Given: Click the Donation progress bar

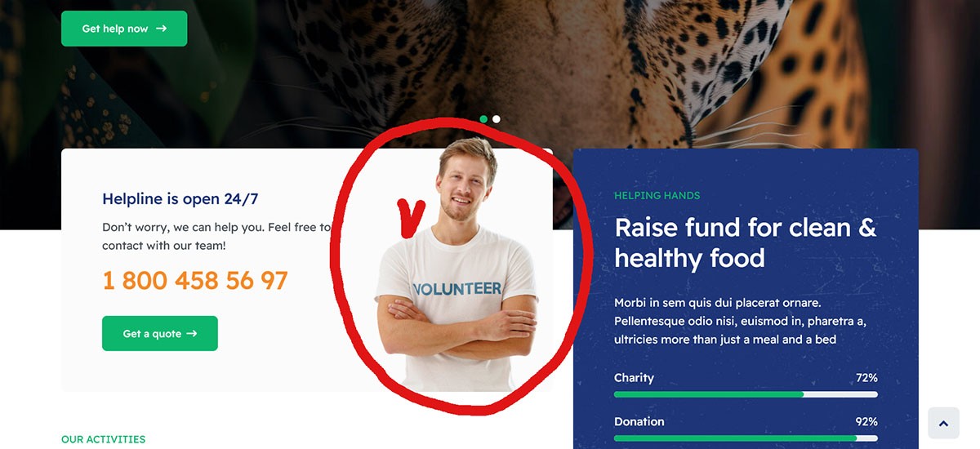Looking at the screenshot, I should (x=746, y=438).
